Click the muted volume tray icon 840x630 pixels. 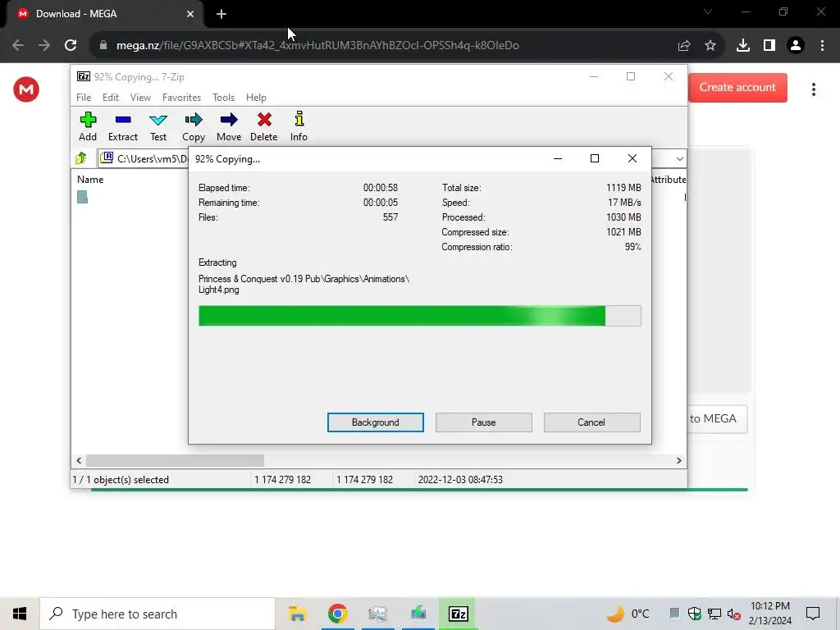pyautogui.click(x=734, y=614)
